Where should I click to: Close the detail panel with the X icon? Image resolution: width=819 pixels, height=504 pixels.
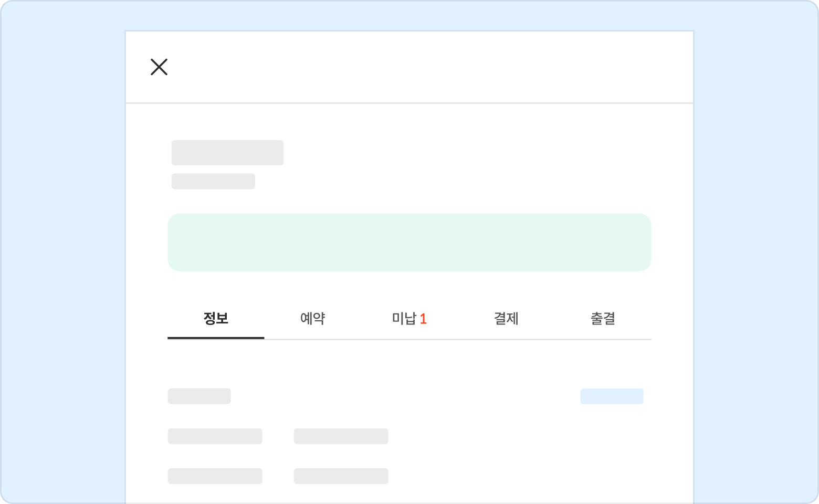point(159,67)
